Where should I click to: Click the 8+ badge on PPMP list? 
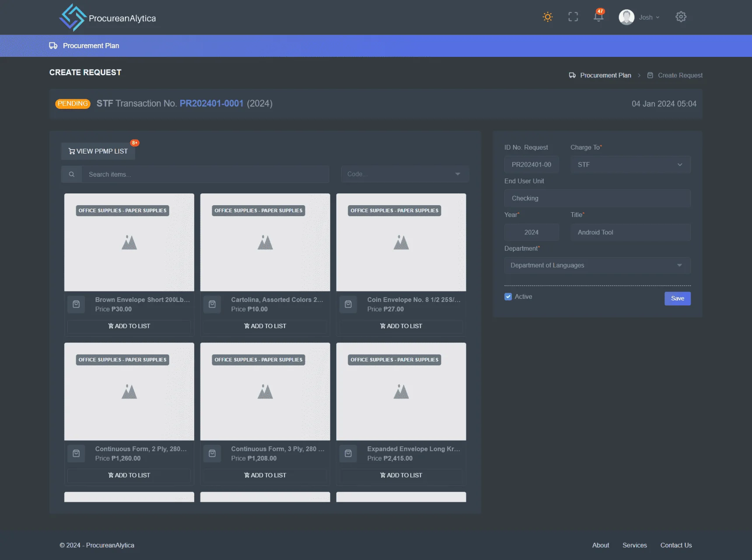135,143
